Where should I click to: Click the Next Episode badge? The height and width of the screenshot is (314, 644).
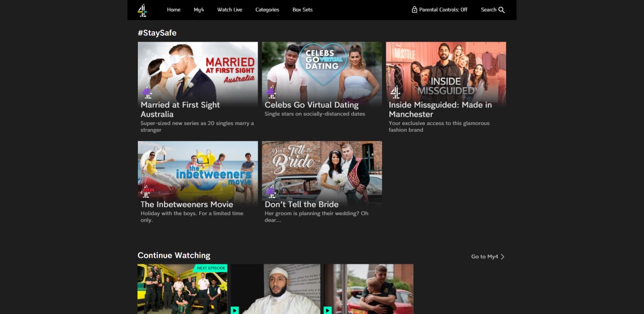pyautogui.click(x=210, y=268)
